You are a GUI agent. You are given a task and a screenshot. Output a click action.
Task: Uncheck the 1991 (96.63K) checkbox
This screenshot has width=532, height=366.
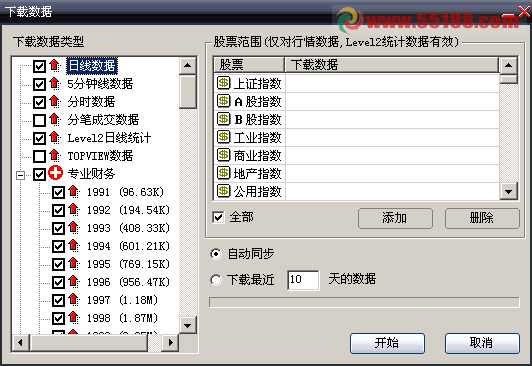pos(58,192)
